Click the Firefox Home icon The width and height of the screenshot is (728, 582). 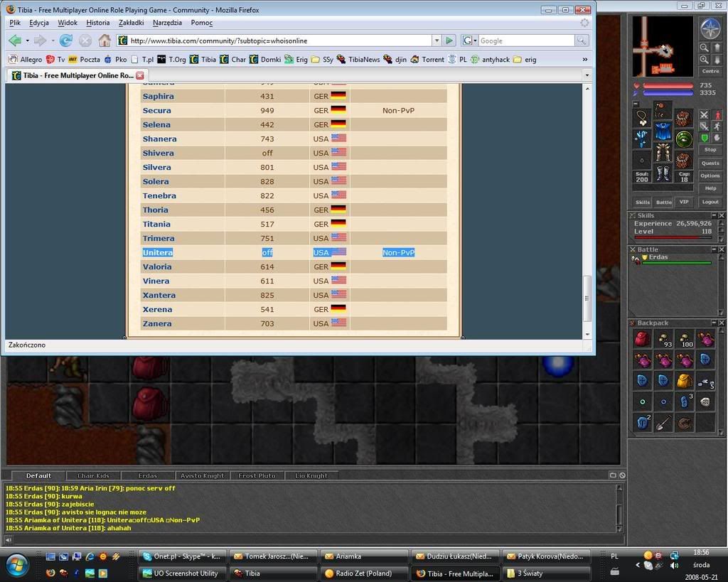click(x=105, y=41)
